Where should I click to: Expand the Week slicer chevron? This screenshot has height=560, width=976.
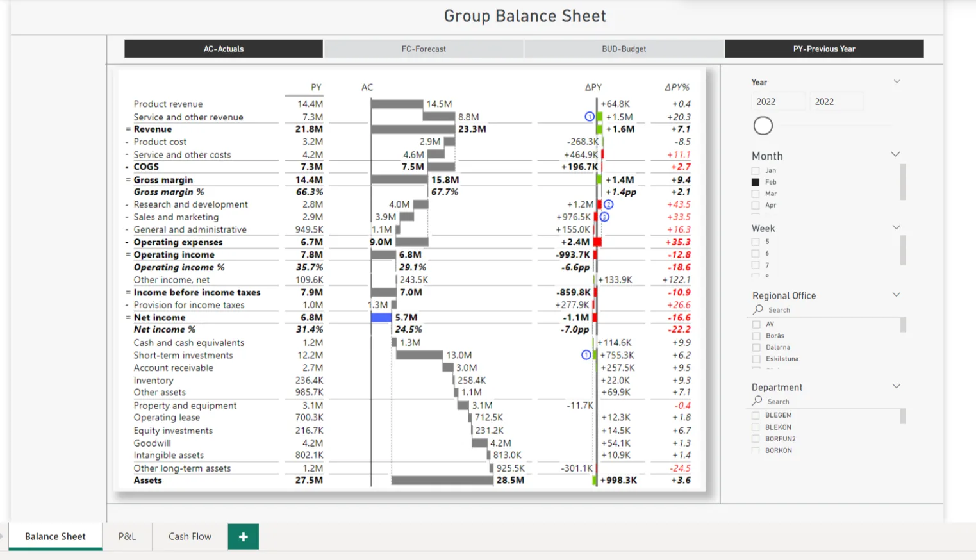click(x=896, y=227)
